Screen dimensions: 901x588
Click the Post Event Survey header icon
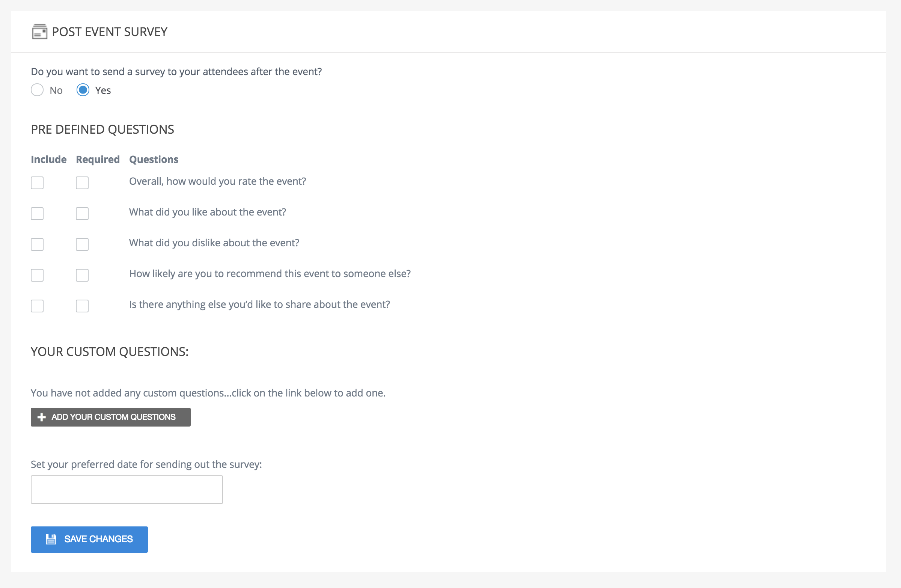tap(39, 32)
